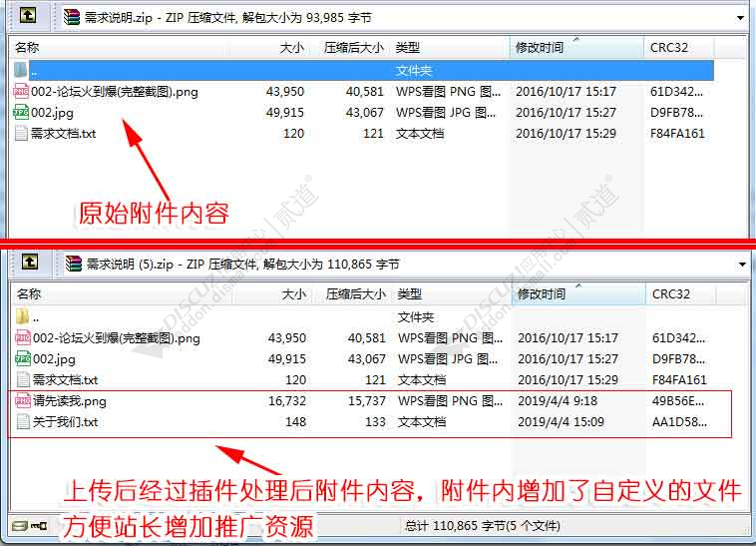Click the 需求说明.zip archive path text
Screen dimensions: 756x546
228,18
